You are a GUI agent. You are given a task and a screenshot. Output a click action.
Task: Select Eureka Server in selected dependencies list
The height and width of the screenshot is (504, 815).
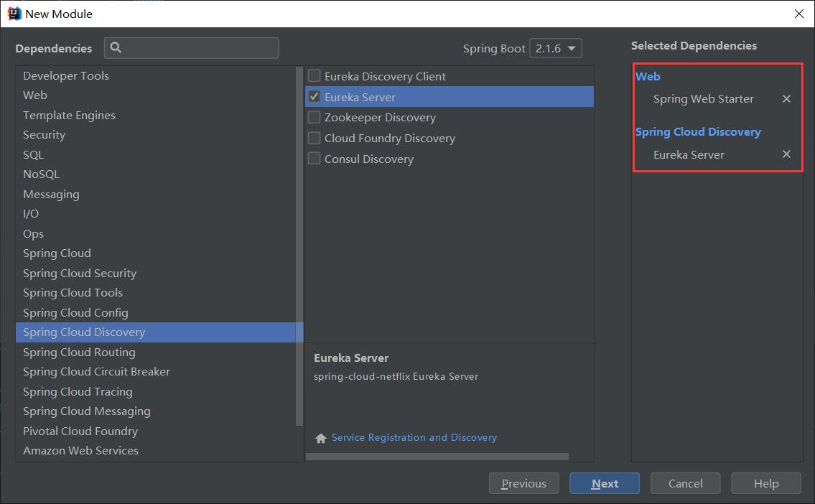coord(689,155)
